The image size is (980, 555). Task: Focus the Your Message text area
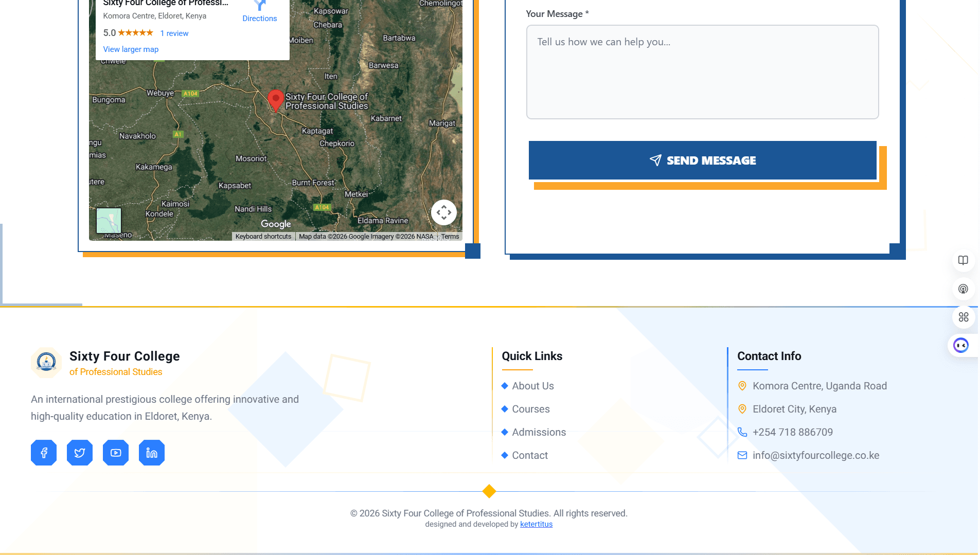(702, 72)
